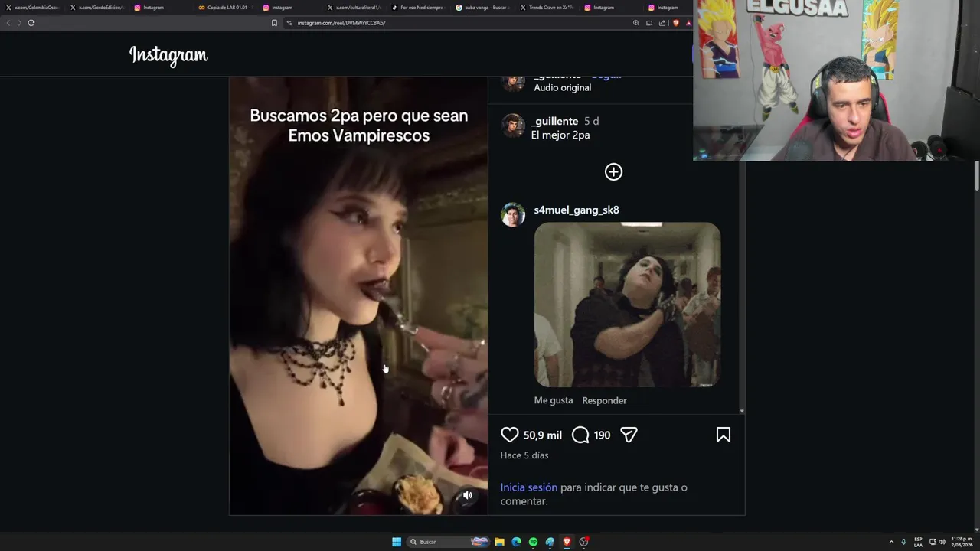Click the browser share icon in address bar

click(661, 23)
